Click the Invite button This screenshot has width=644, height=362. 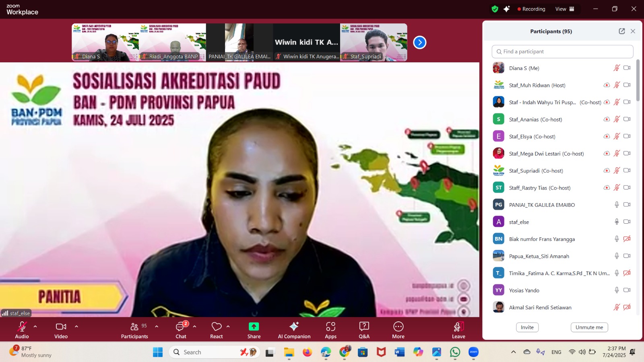tap(527, 327)
